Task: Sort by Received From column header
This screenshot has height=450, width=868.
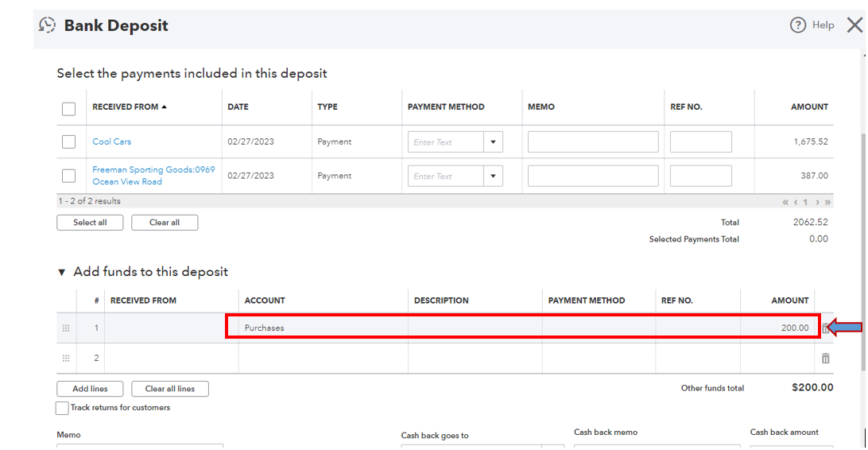Action: [129, 107]
